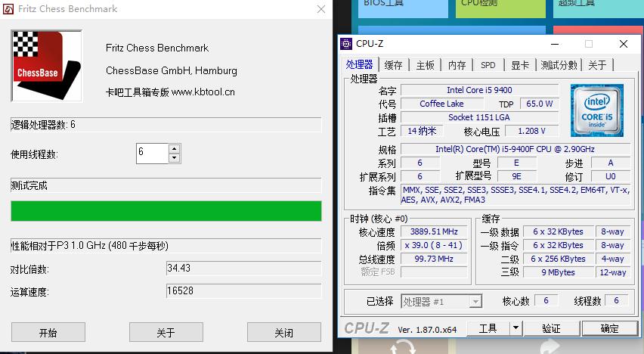The width and height of the screenshot is (644, 354).
Task: Click the x 39.0 (8 - 41) multiplier value
Action: point(434,245)
